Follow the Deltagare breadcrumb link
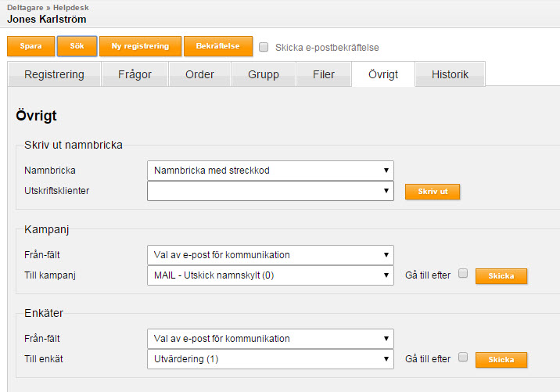This screenshot has height=392, width=560. [x=25, y=8]
